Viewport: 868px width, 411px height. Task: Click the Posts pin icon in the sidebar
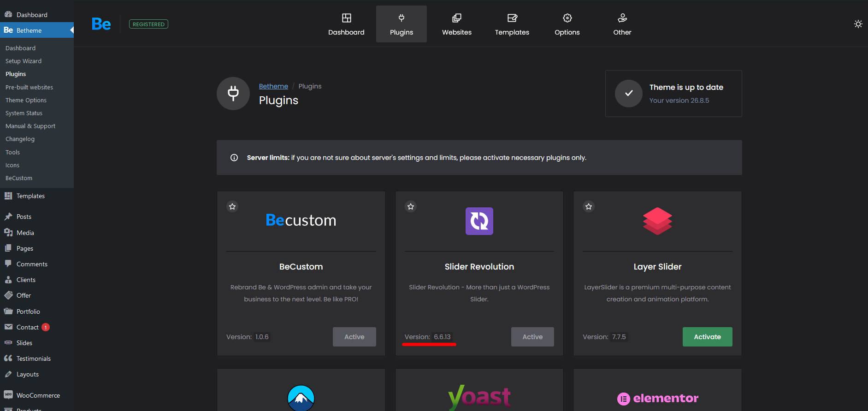pos(8,217)
